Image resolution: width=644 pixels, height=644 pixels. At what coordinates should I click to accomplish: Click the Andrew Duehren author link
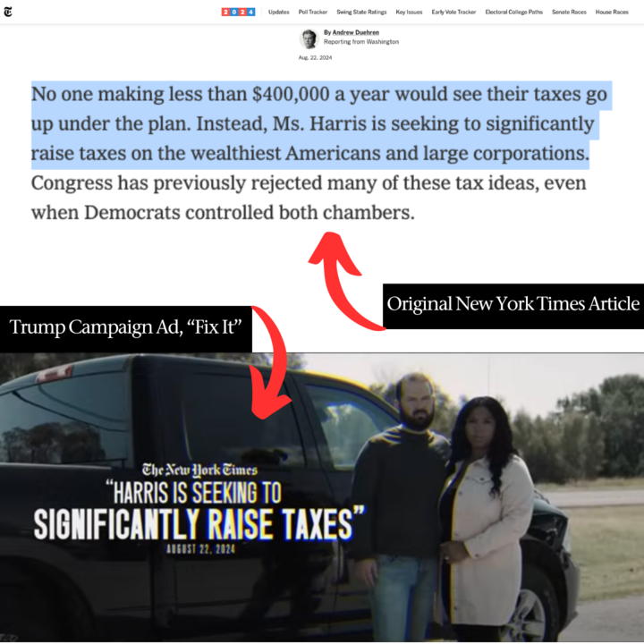356,32
